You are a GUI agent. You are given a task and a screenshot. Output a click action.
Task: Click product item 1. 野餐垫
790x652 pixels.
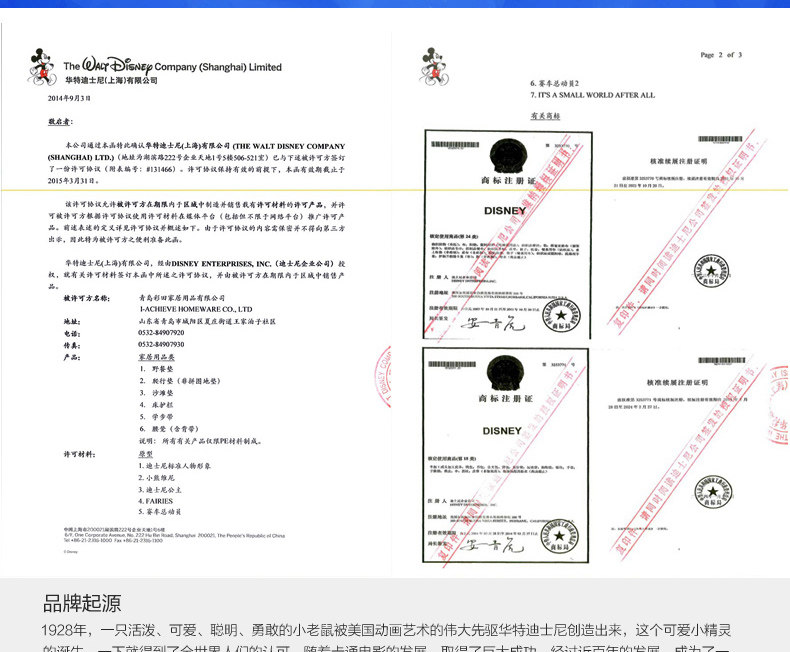156,369
